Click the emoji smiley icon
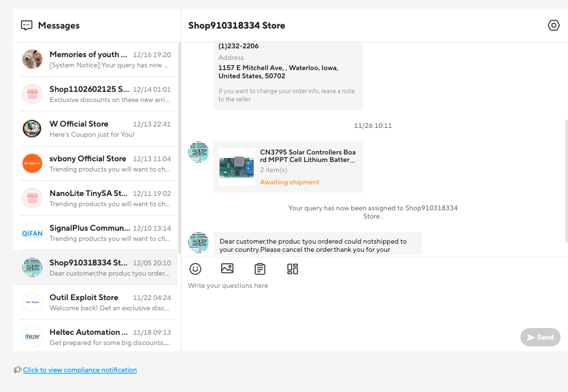This screenshot has width=568, height=392. point(195,269)
